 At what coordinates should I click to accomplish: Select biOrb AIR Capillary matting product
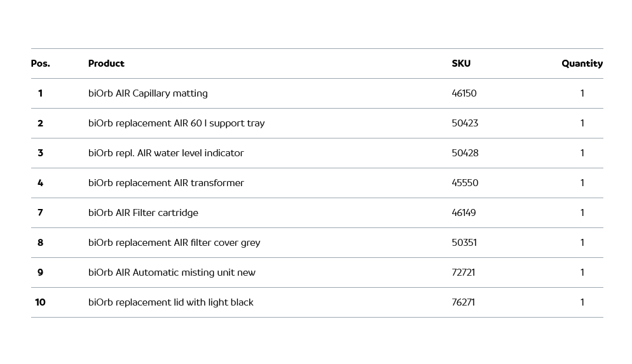point(148,93)
